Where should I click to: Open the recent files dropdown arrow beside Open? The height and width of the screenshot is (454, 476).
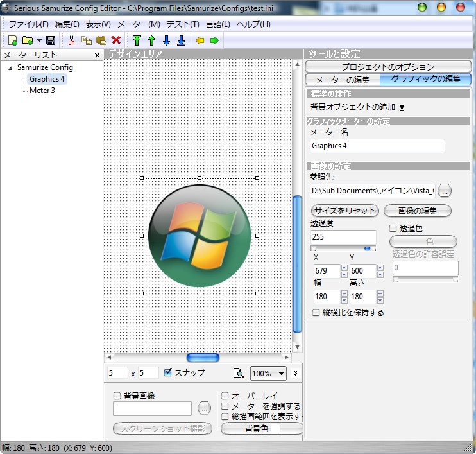39,40
